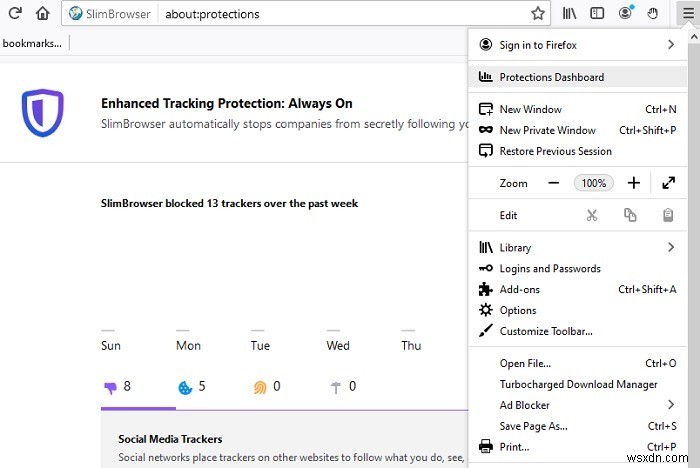Bookmark this page with the star icon
Image resolution: width=700 pixels, height=468 pixels.
tap(538, 14)
